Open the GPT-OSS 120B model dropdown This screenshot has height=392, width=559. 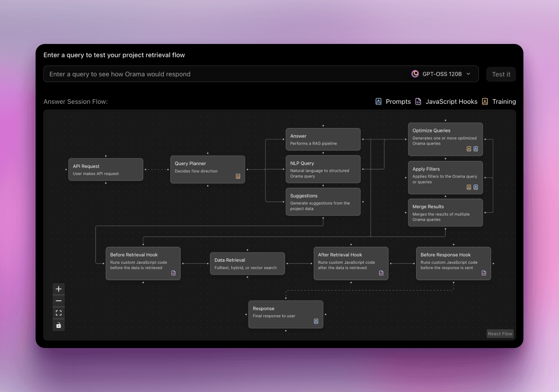pyautogui.click(x=441, y=74)
